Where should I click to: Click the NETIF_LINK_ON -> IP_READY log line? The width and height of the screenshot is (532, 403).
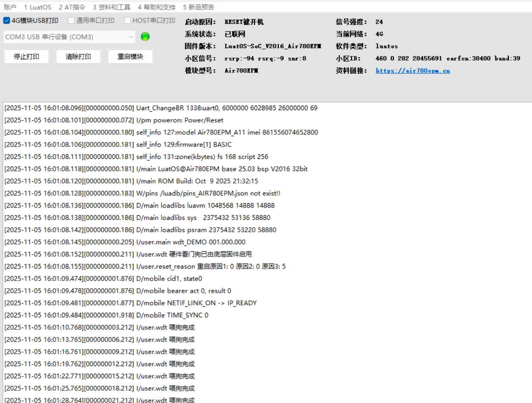click(x=131, y=303)
